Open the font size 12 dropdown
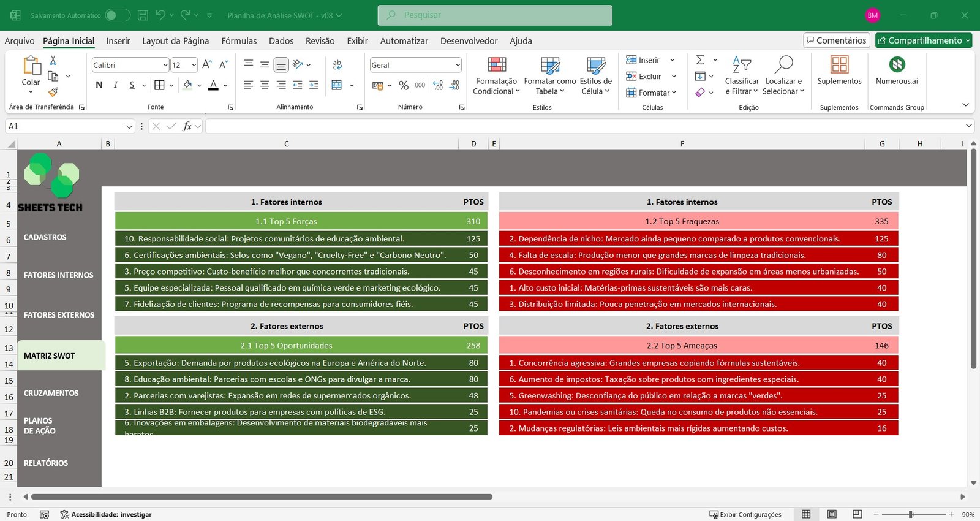The height and width of the screenshot is (521, 980). click(194, 65)
